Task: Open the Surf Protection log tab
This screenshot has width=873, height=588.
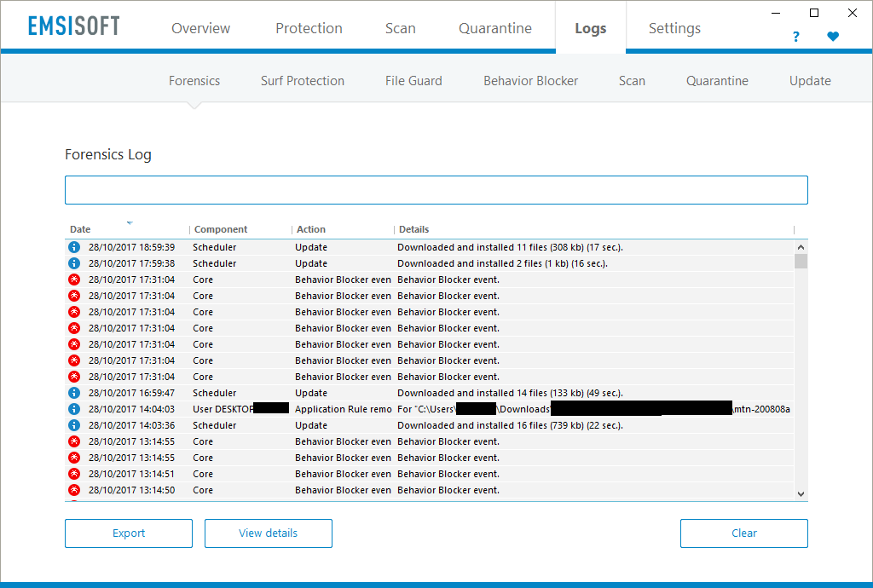Action: point(303,81)
